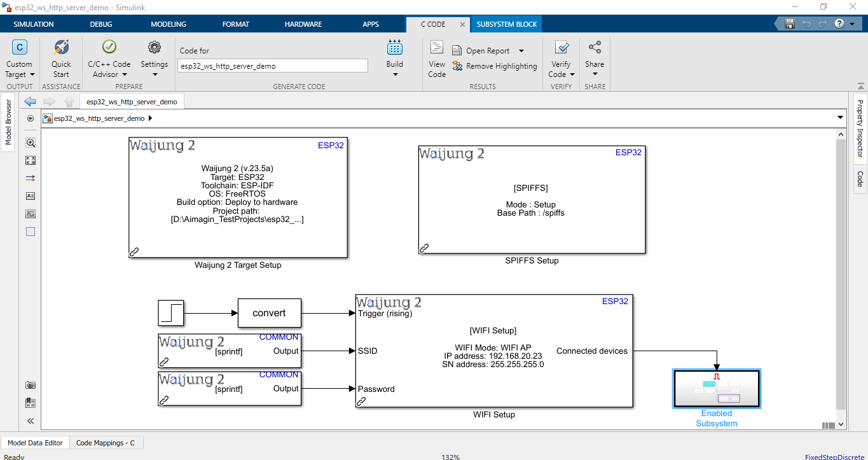This screenshot has width=868, height=460.
Task: Open the breadcrumb path dropdown arrow
Action: (840, 118)
